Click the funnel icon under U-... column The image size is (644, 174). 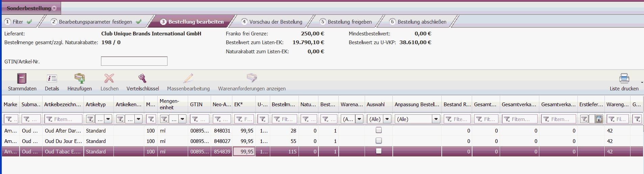262,119
